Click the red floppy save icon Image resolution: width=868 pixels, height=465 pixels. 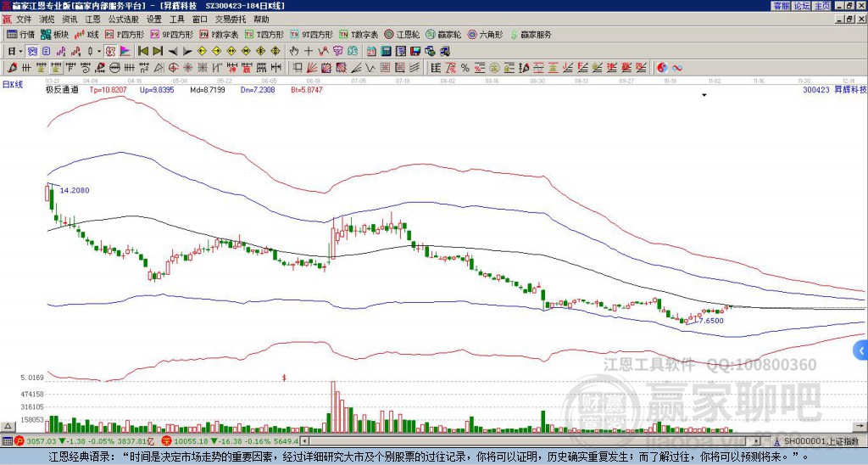415,52
